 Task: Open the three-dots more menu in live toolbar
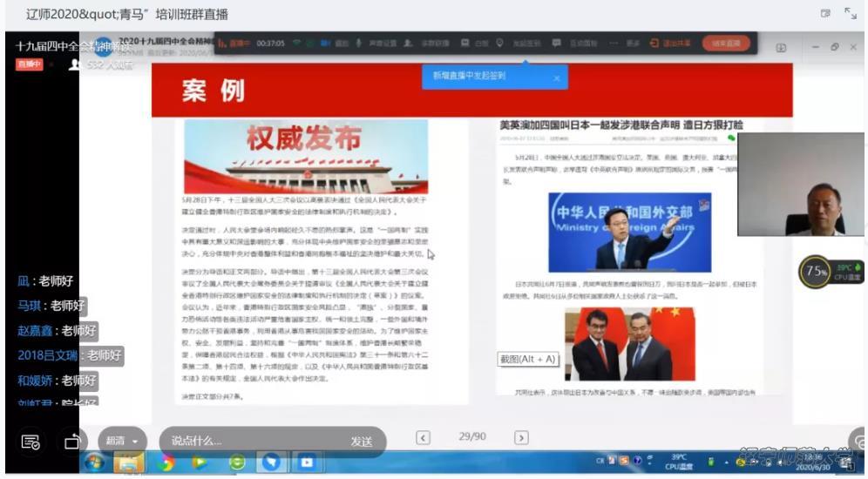(x=614, y=44)
